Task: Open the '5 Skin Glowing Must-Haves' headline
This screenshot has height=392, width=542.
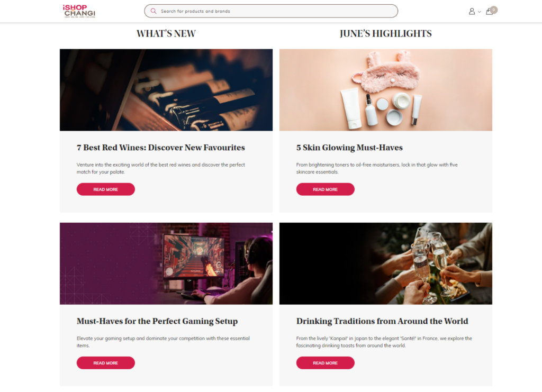Action: (349, 148)
